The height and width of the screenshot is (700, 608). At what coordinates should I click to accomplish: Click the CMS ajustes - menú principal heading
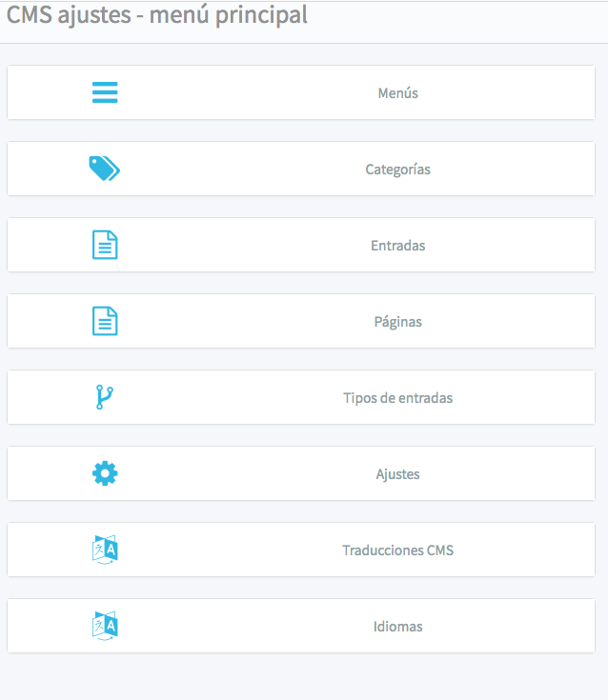click(x=157, y=15)
